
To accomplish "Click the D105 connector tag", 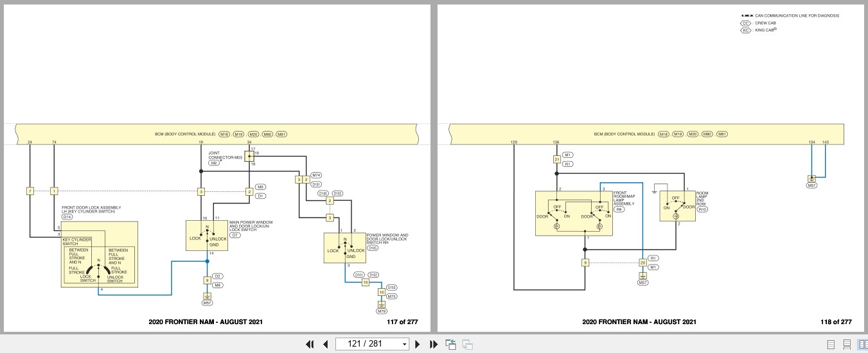I will 373,247.
